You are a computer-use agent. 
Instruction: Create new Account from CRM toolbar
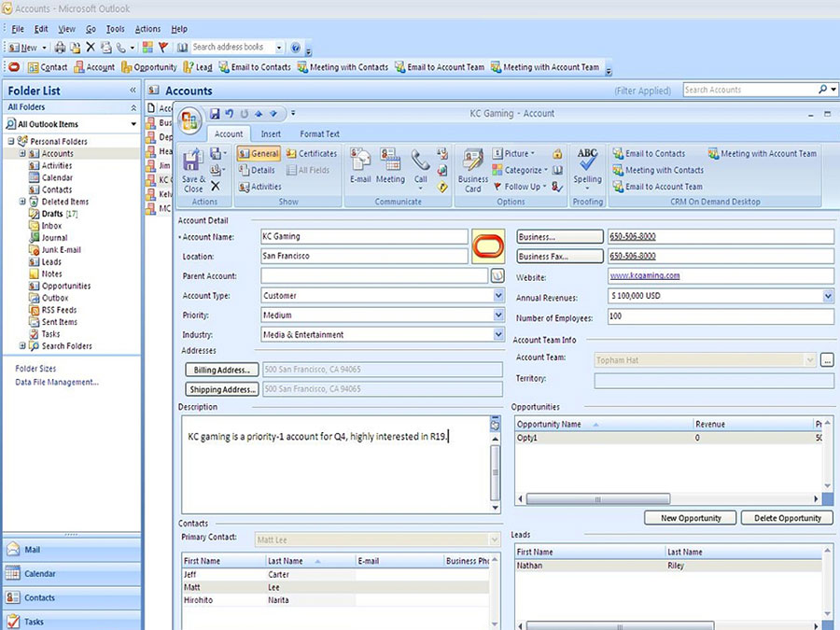pos(94,67)
